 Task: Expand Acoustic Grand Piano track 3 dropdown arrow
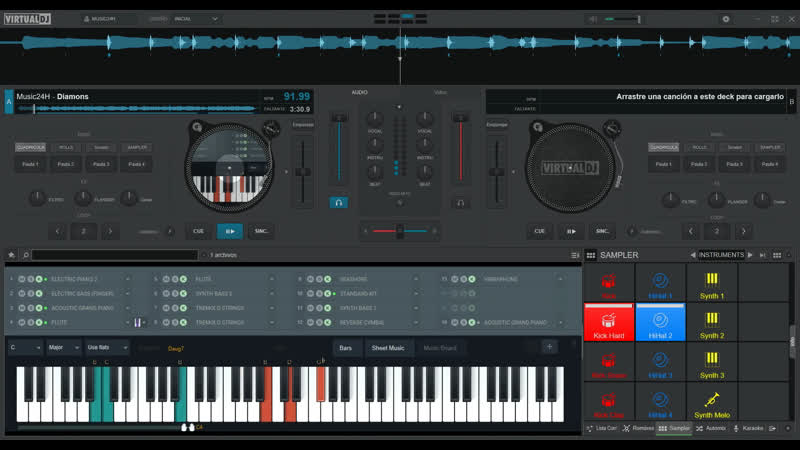pos(128,308)
